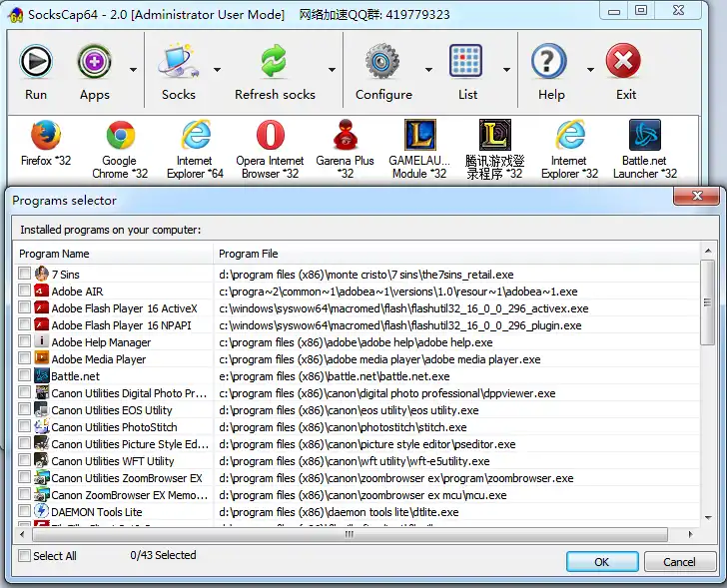
Task: Select the Canon Utilities Digital Photo Pr... row
Action: click(x=357, y=393)
